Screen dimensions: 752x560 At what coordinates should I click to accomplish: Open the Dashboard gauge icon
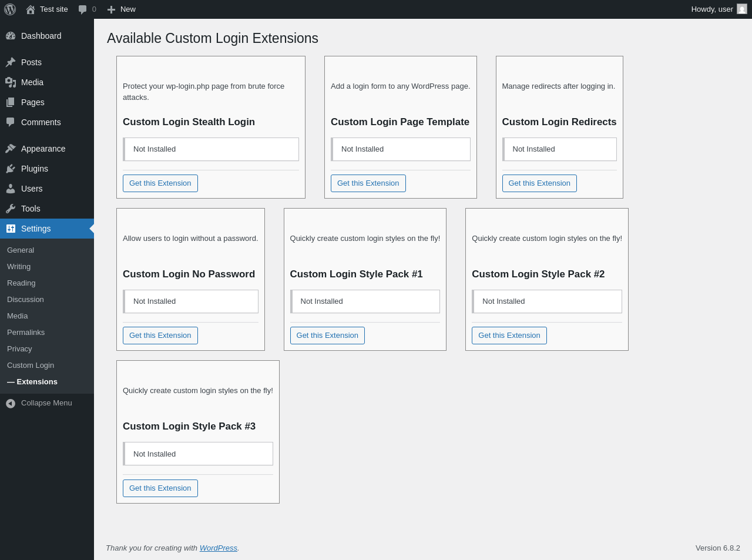click(11, 36)
